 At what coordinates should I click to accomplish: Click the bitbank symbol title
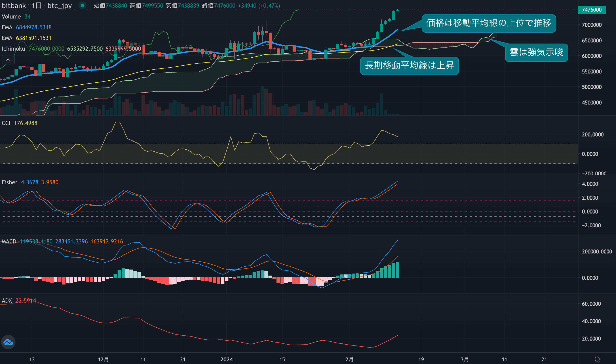pos(13,5)
